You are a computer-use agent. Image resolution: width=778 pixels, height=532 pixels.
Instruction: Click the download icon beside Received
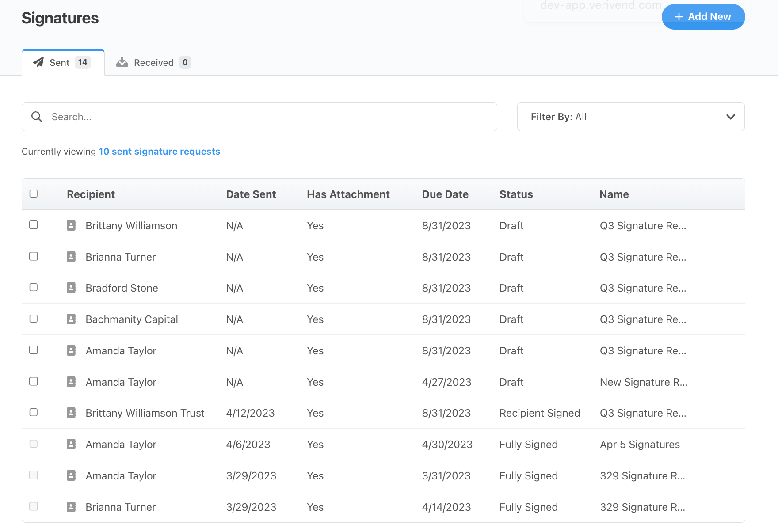click(122, 62)
